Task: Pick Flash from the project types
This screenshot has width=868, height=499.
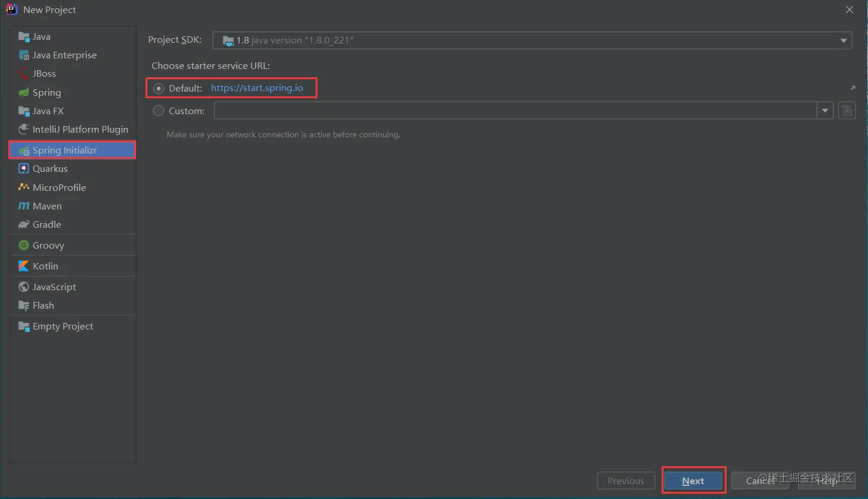Action: (x=73, y=306)
